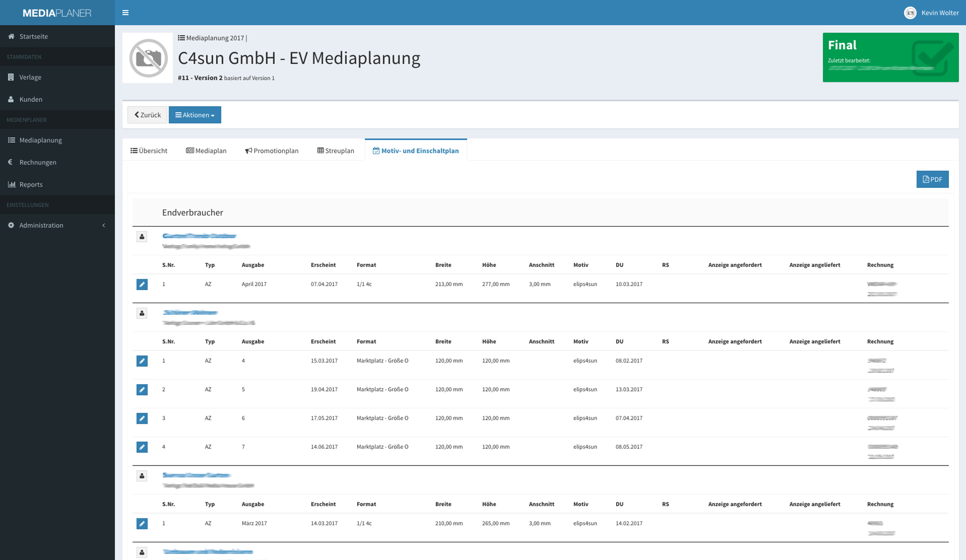Expand the Administration submenu chevron

click(104, 225)
